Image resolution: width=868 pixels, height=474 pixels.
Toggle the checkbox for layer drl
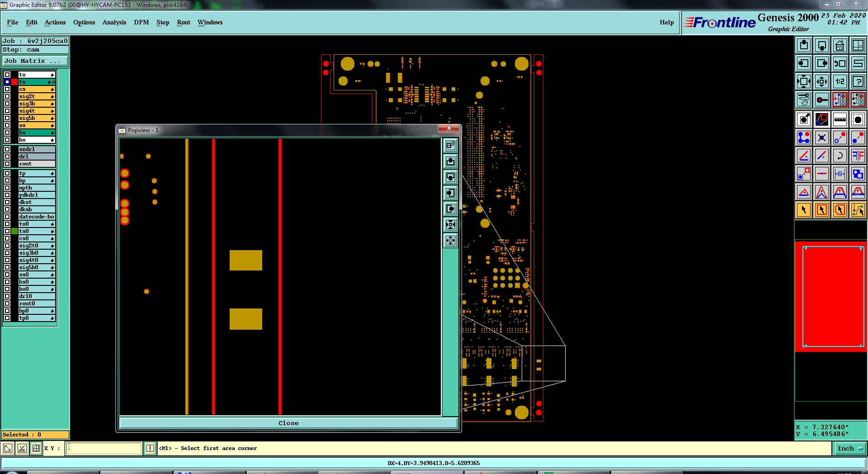(7, 156)
